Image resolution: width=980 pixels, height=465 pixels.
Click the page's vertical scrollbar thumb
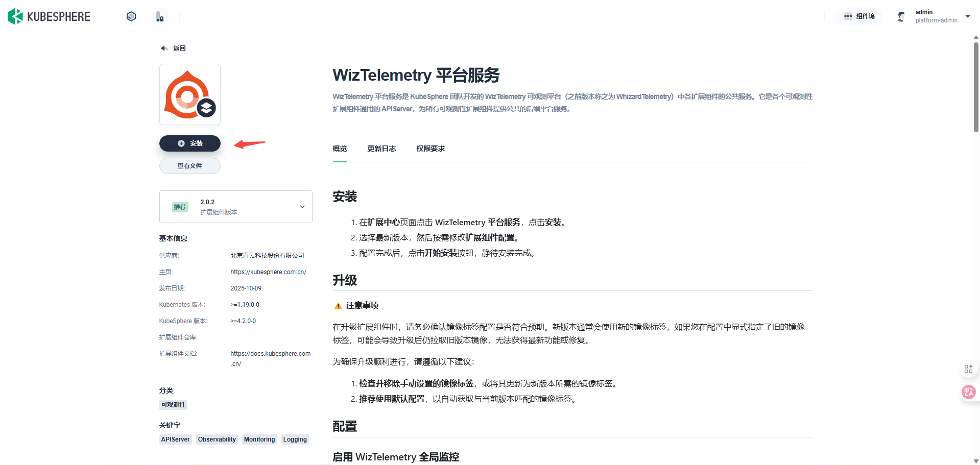pos(976,87)
